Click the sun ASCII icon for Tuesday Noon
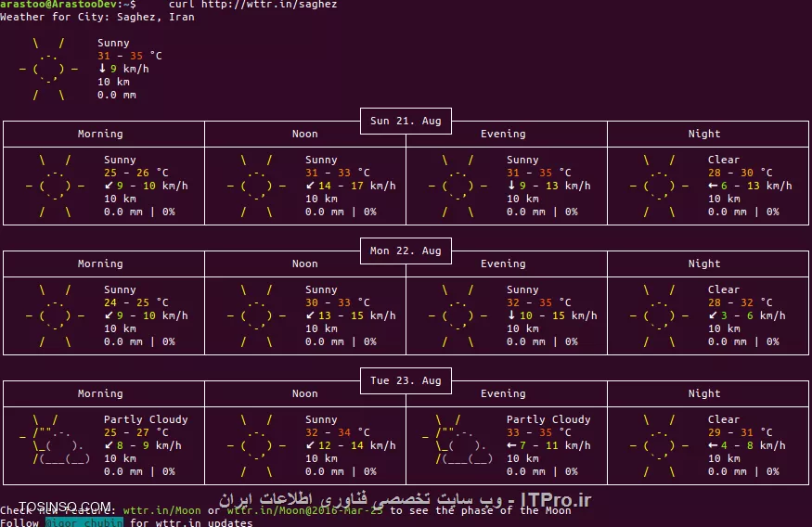This screenshot has width=812, height=527. point(256,445)
